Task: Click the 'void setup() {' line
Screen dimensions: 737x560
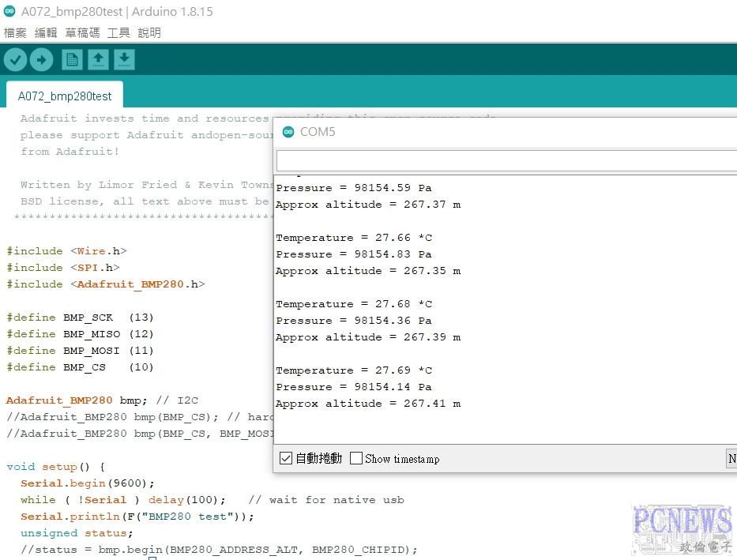Action: pos(56,467)
